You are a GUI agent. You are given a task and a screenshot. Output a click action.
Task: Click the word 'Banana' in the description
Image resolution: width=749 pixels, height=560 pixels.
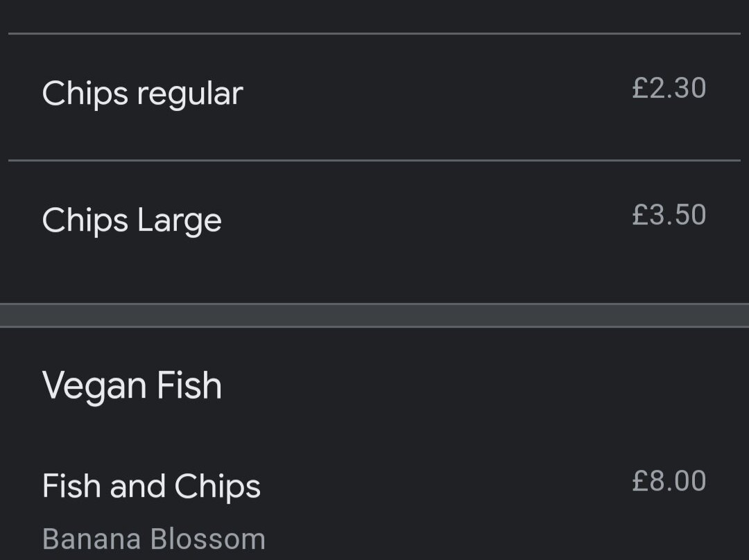pyautogui.click(x=92, y=539)
